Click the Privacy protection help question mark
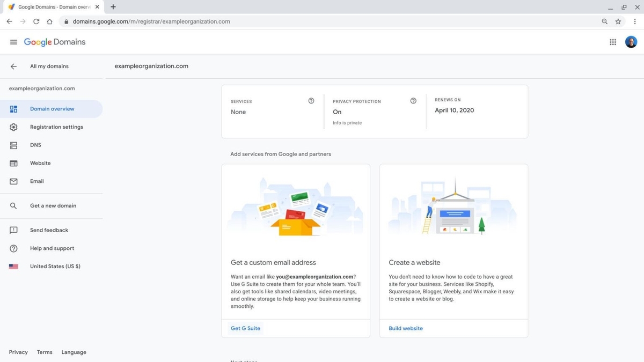 413,100
